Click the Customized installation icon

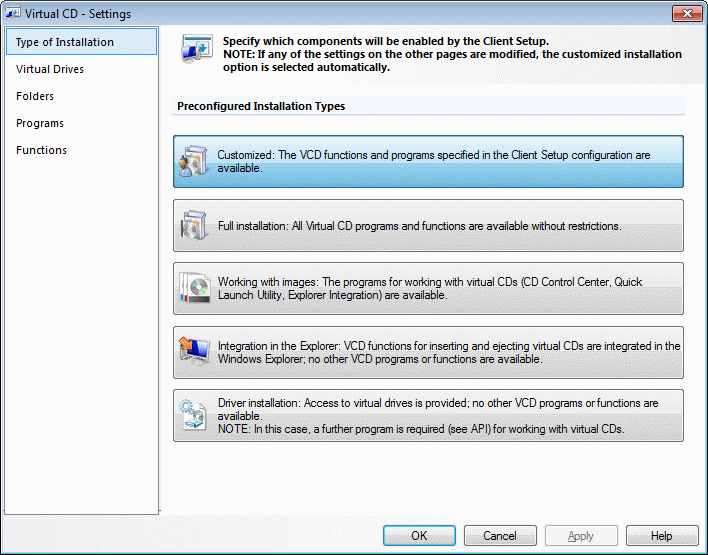tap(193, 162)
